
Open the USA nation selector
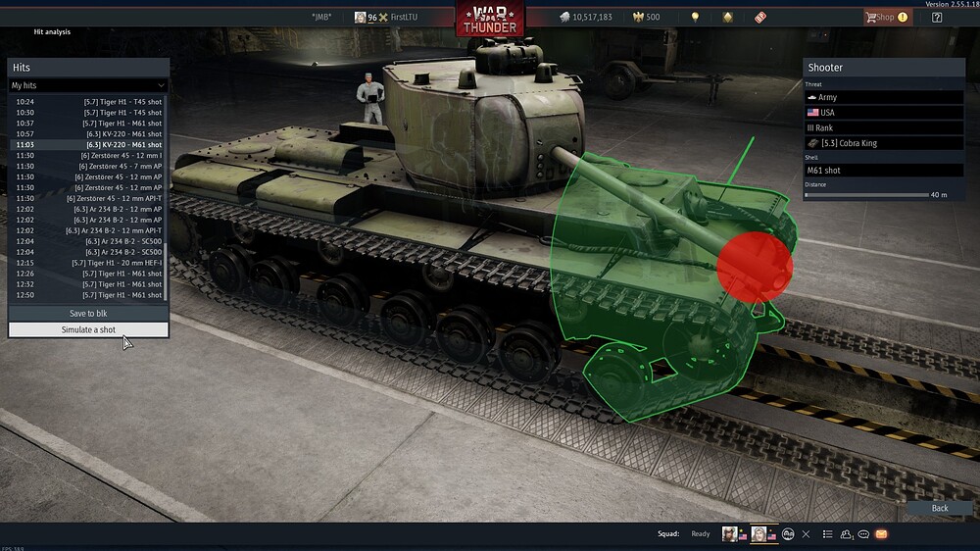(x=884, y=113)
